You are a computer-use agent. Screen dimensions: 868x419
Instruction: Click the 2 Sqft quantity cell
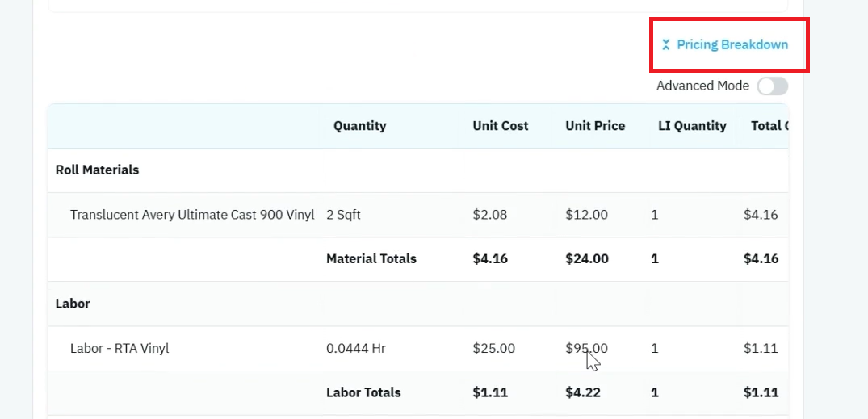click(x=343, y=215)
